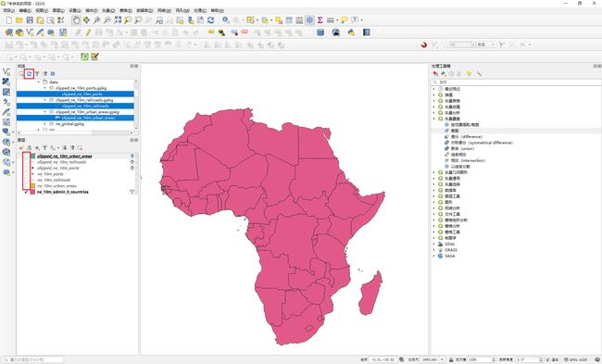Open the Python Console icon
The image size is (602, 364).
click(x=351, y=32)
